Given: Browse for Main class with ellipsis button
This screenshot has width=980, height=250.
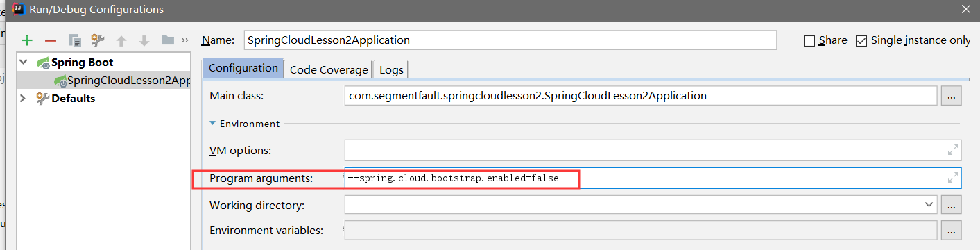Looking at the screenshot, I should coord(951,96).
